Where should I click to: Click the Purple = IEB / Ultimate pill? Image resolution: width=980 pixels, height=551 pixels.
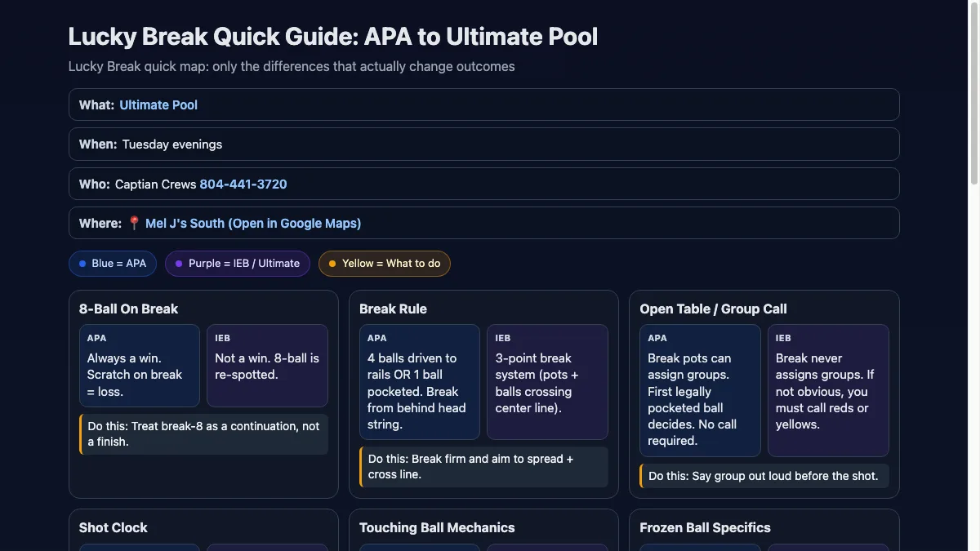(x=238, y=264)
